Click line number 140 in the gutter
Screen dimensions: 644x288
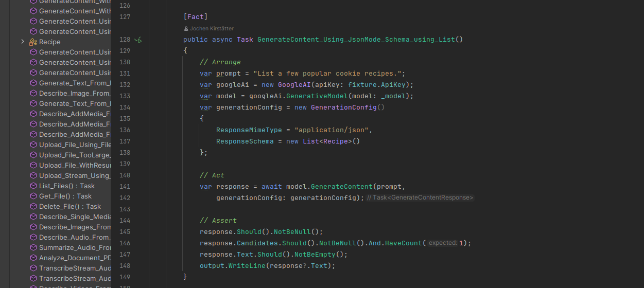[125, 175]
